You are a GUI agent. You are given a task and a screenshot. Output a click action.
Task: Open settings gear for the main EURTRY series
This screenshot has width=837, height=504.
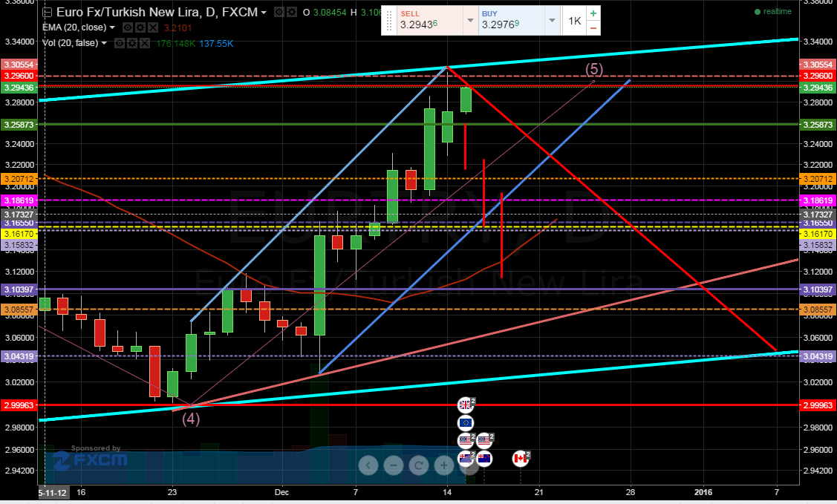tap(291, 13)
